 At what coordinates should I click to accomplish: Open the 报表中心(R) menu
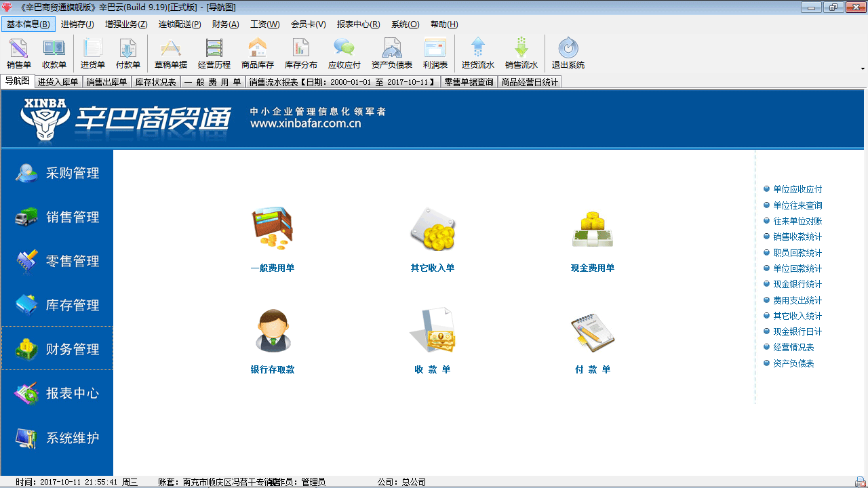pos(358,24)
